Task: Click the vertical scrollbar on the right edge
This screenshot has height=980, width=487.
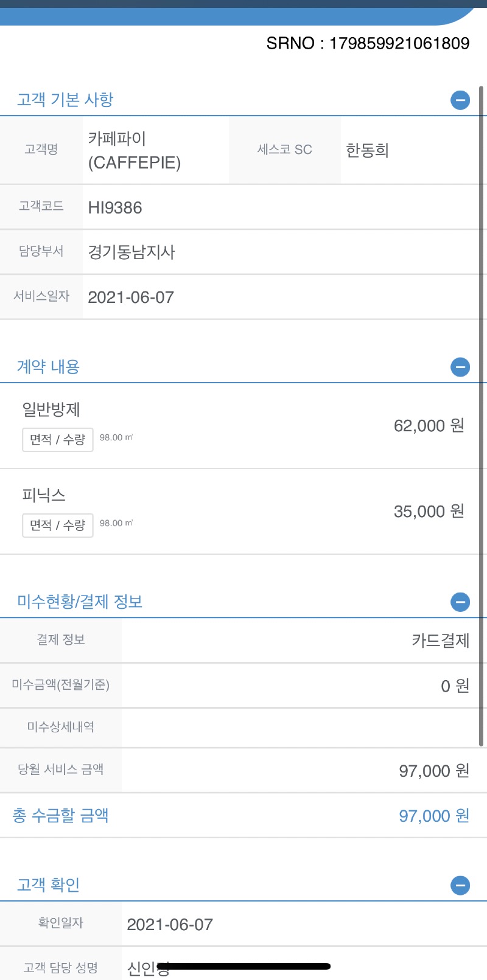Action: [x=482, y=414]
